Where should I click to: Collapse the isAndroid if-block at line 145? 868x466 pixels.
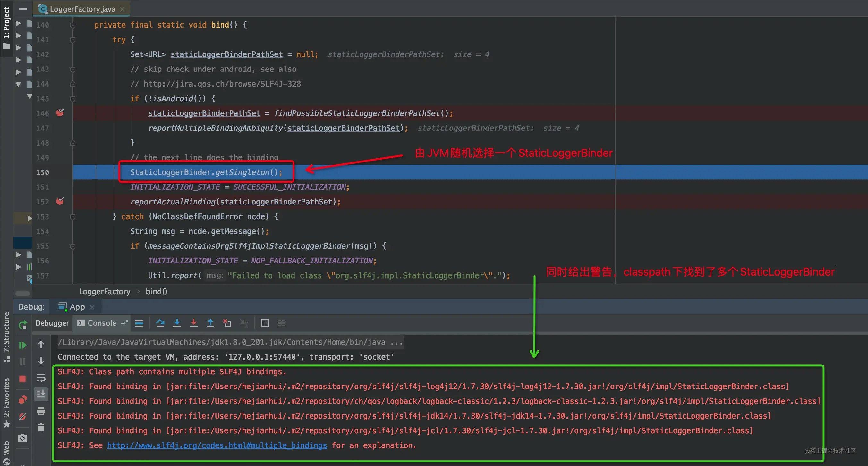pos(73,99)
